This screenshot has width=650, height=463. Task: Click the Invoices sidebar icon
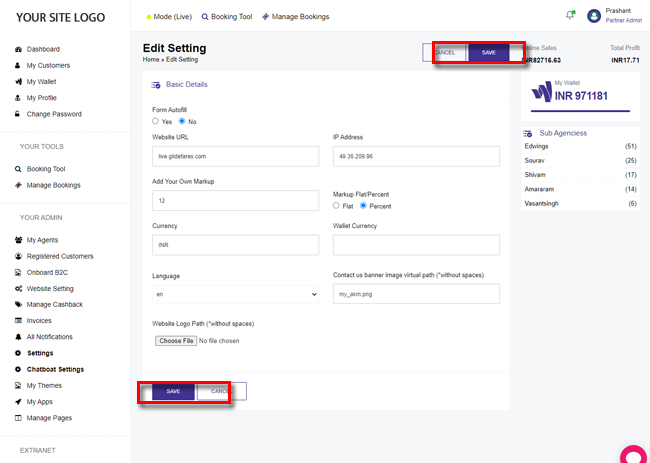(x=18, y=320)
